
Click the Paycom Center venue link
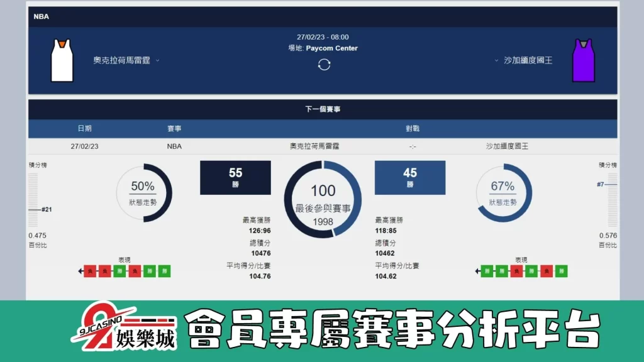(x=333, y=48)
